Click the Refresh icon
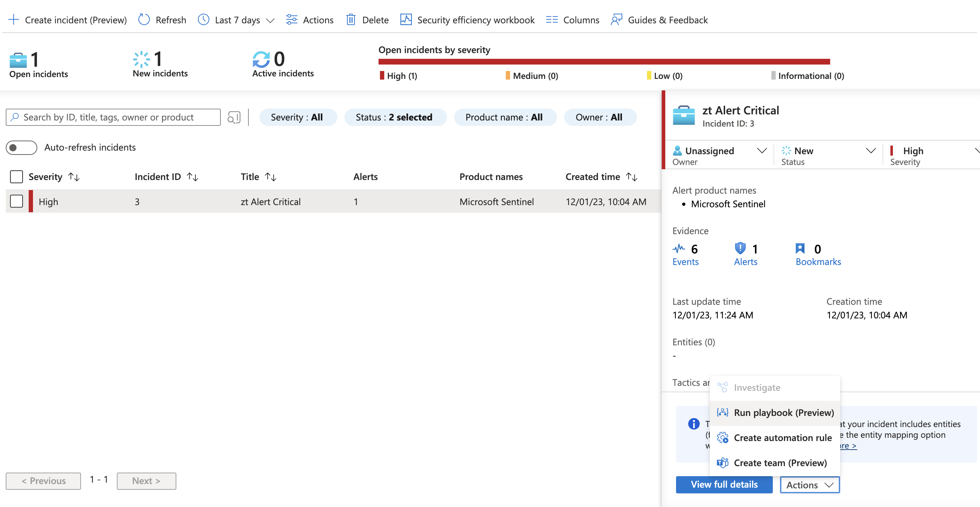The height and width of the screenshot is (507, 980). tap(144, 19)
